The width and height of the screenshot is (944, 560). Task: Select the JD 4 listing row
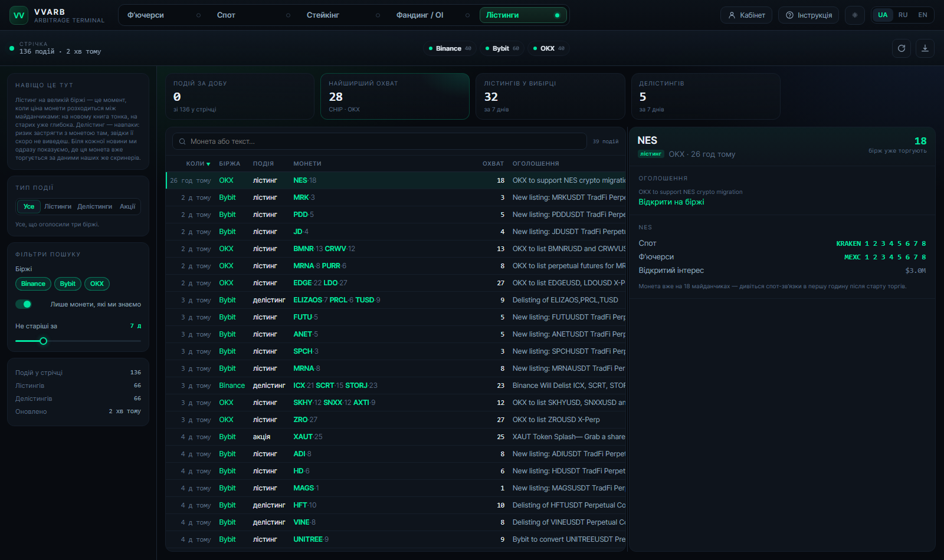click(x=396, y=232)
